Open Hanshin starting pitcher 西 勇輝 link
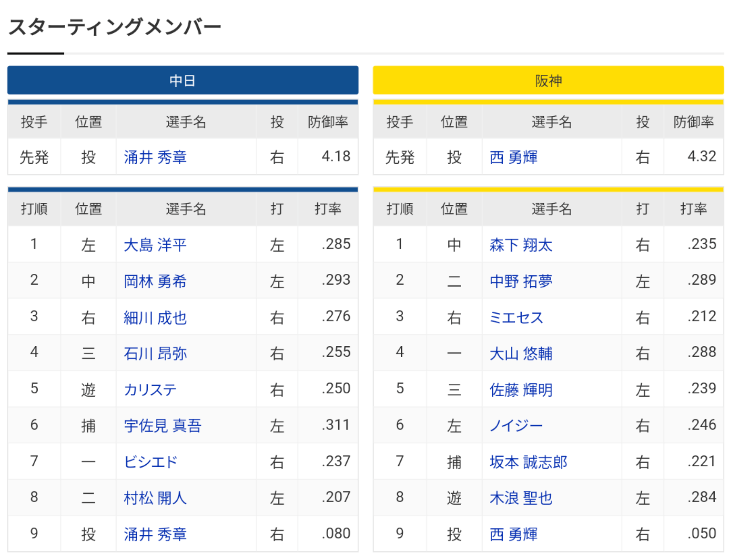The height and width of the screenshot is (560, 729). click(513, 157)
